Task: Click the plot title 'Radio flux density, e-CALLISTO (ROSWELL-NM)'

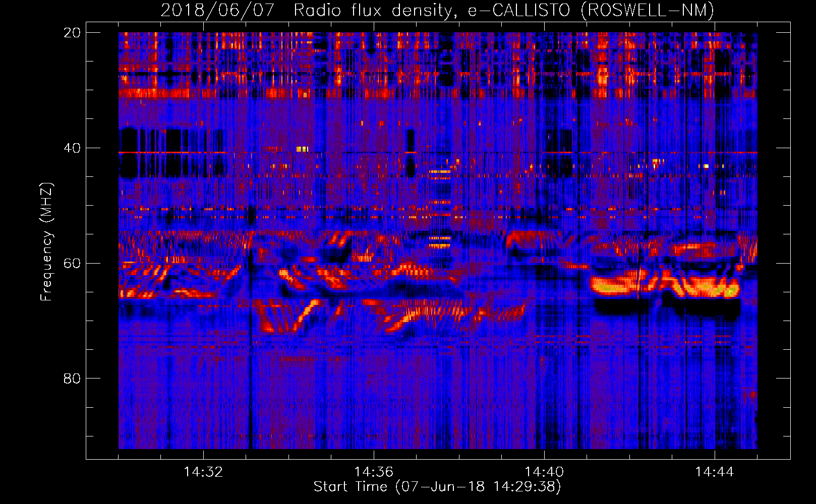Action: (503, 10)
